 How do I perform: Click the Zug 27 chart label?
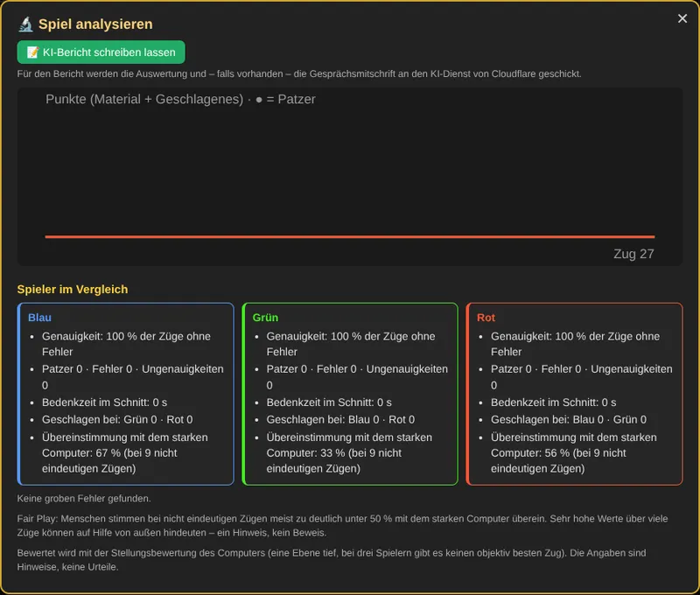point(633,254)
